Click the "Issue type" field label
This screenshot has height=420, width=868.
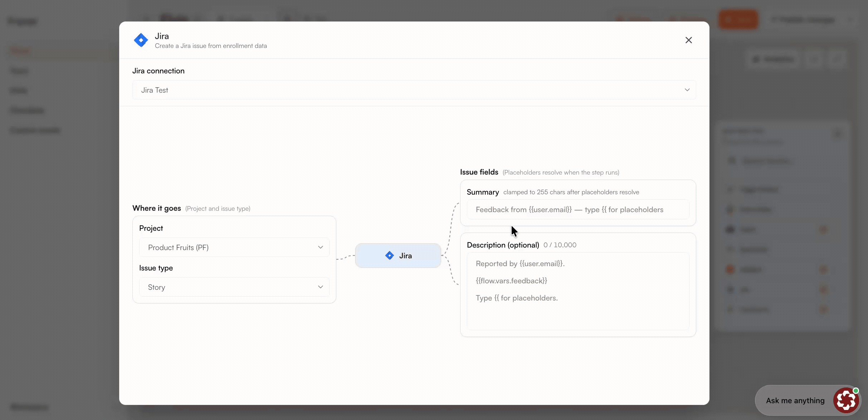tap(156, 268)
